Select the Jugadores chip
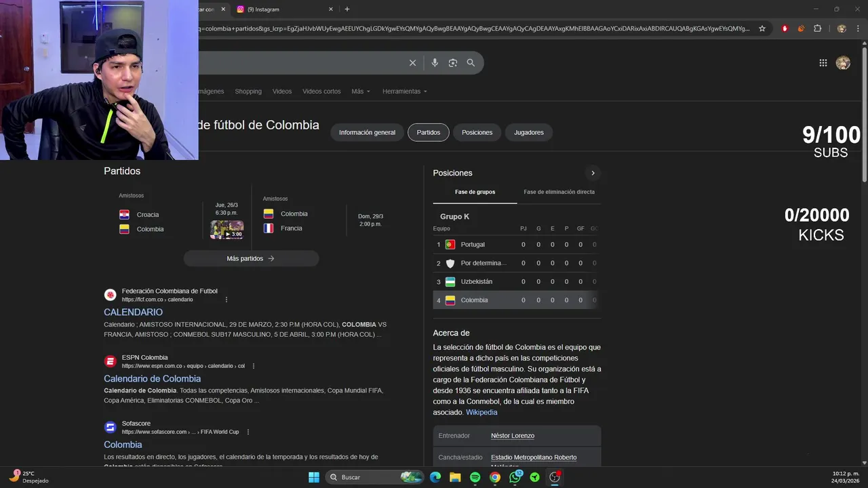Image resolution: width=868 pixels, height=488 pixels. (x=529, y=132)
